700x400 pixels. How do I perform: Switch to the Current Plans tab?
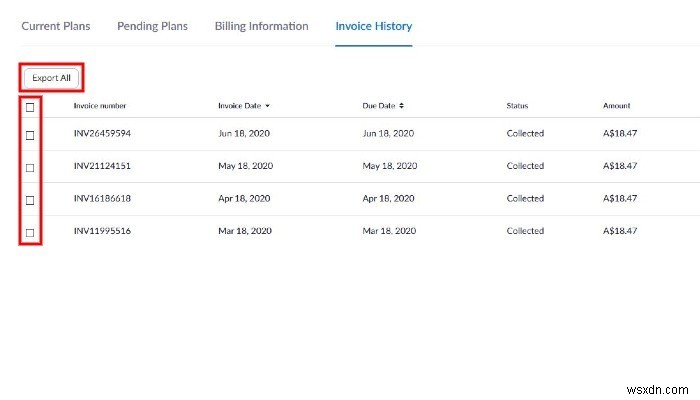click(x=56, y=26)
